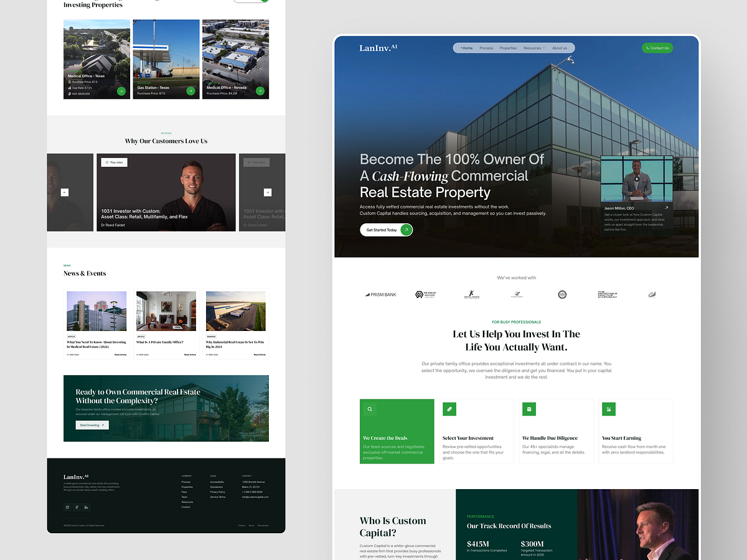Open the Medical Office - Nevada card arrow
Screen dimensions: 747x560
click(260, 91)
